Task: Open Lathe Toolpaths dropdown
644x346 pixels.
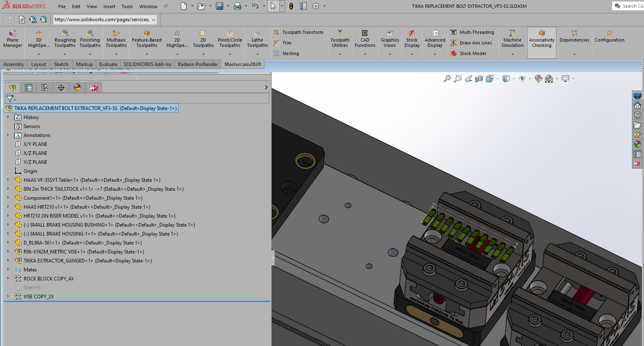Action: point(257,54)
